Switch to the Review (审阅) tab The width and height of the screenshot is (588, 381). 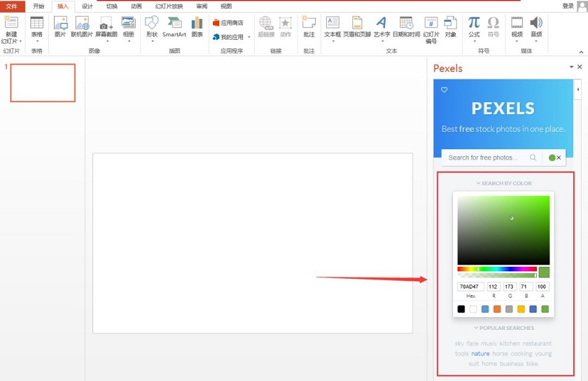point(202,6)
